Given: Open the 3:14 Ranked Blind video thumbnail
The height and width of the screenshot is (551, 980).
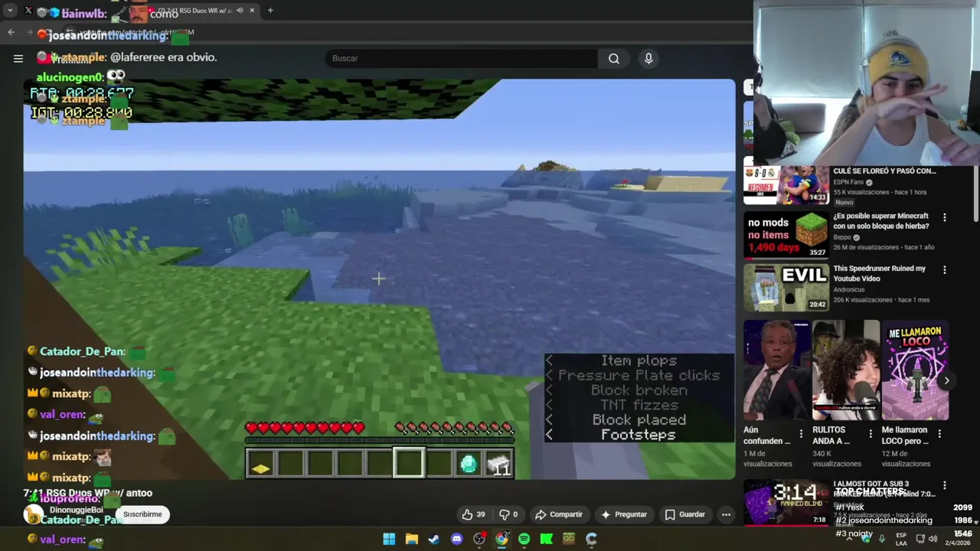Looking at the screenshot, I should tap(786, 503).
